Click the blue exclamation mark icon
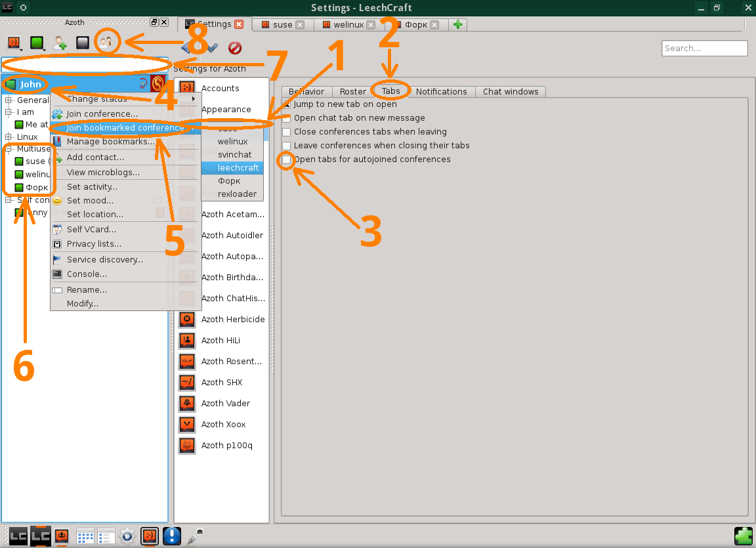 point(172,536)
